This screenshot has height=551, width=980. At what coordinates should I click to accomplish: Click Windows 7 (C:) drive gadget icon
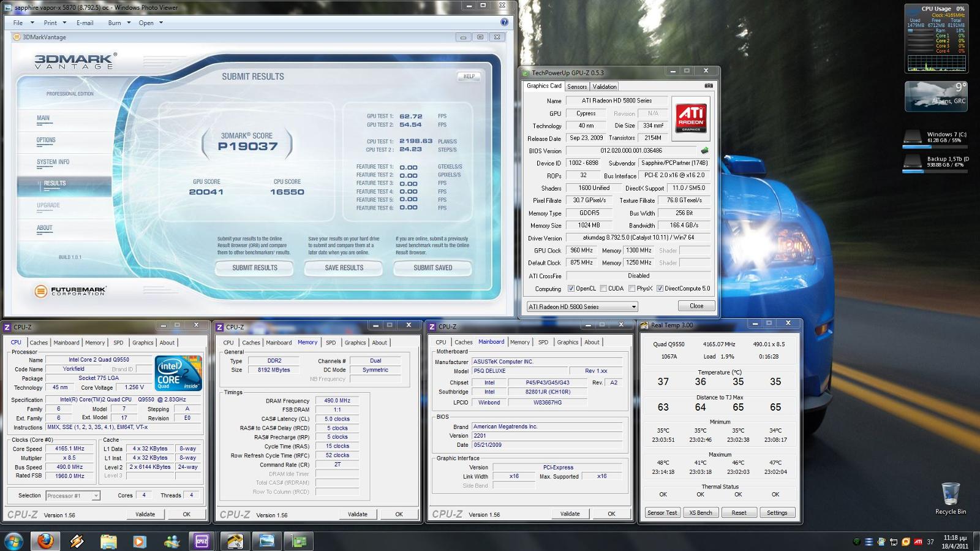click(x=913, y=136)
